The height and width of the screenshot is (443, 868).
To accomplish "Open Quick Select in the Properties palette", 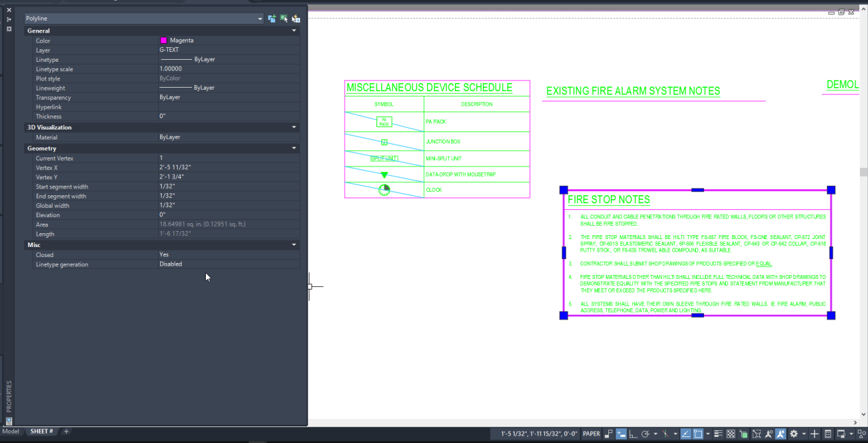I will [x=296, y=18].
